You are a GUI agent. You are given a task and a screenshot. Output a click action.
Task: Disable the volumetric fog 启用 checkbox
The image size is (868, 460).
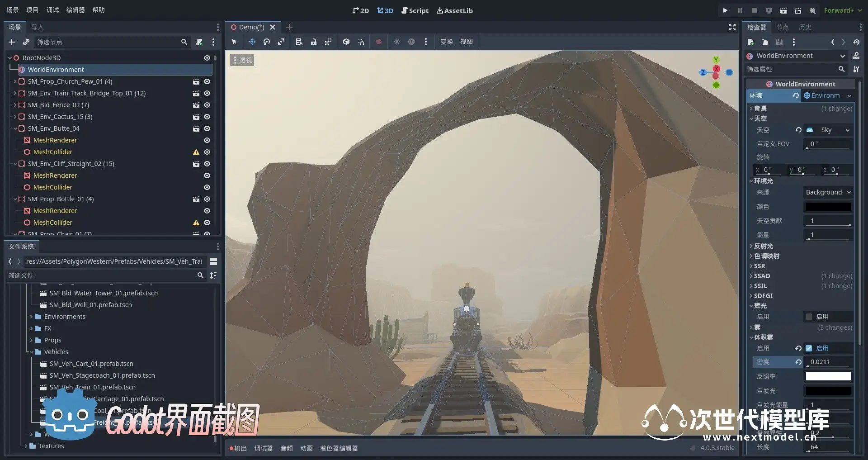point(809,348)
